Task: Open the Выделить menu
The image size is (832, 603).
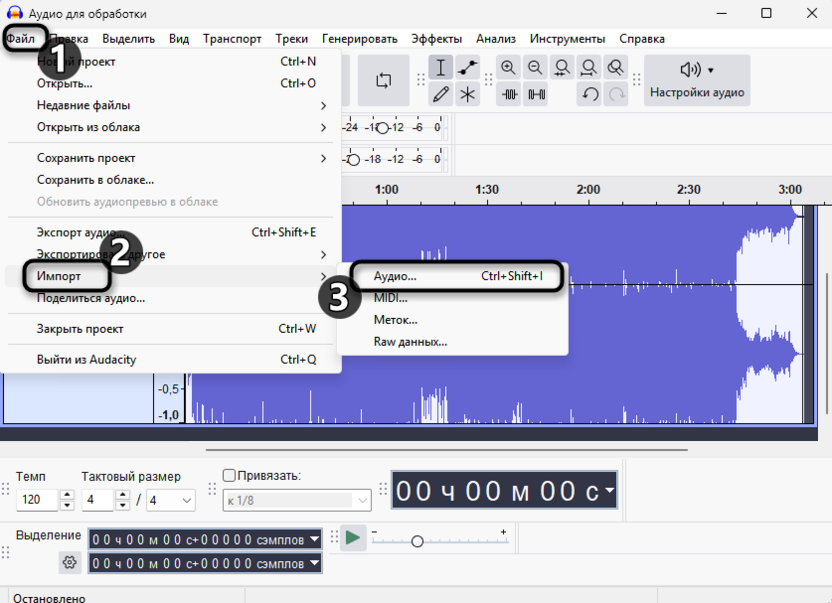Action: [x=128, y=39]
